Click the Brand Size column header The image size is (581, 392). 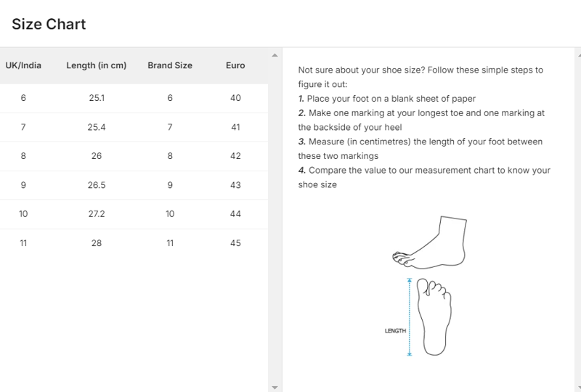pos(170,65)
